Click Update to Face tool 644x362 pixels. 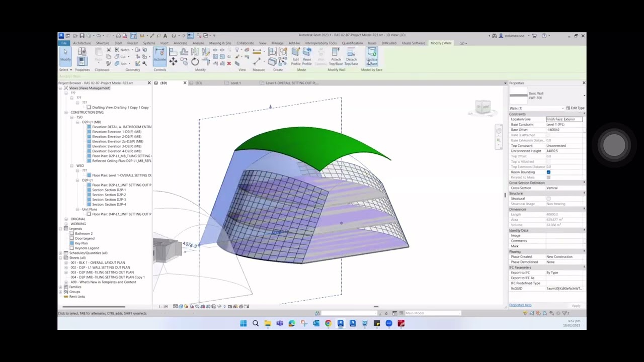coord(372,56)
